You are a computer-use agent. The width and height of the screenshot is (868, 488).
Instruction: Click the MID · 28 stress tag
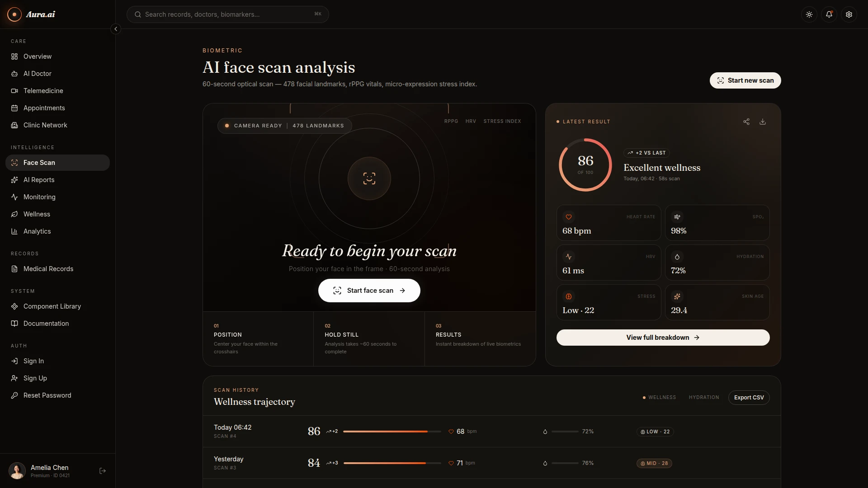pyautogui.click(x=654, y=463)
